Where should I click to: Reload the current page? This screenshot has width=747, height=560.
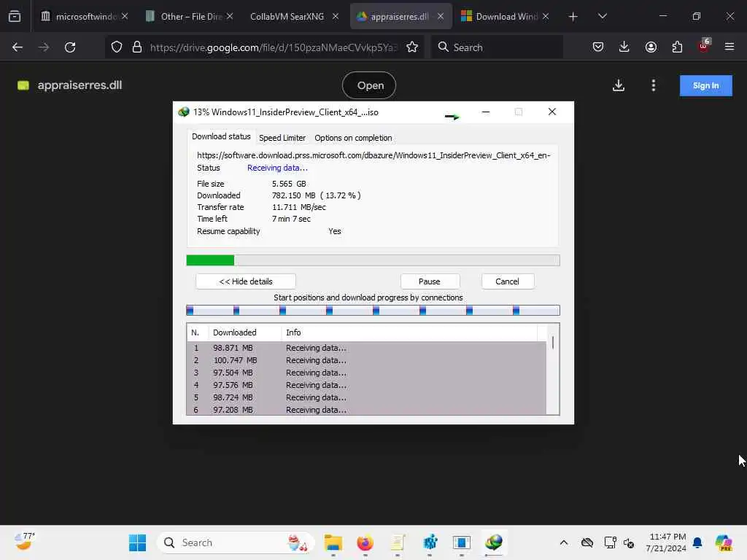coord(70,47)
